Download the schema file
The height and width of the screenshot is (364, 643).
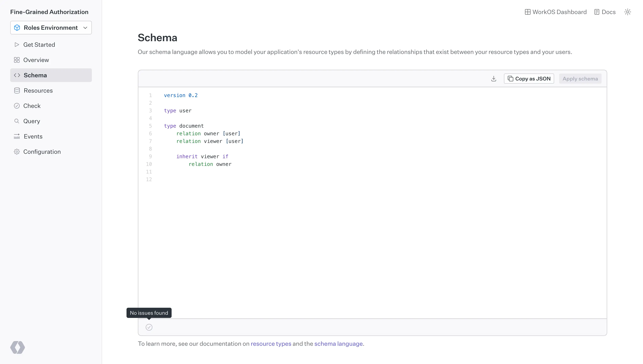click(494, 79)
